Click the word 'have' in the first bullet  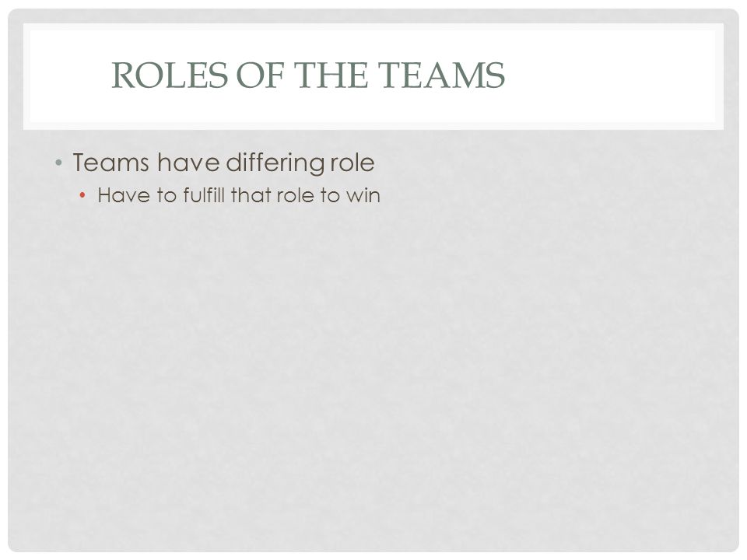pos(188,163)
